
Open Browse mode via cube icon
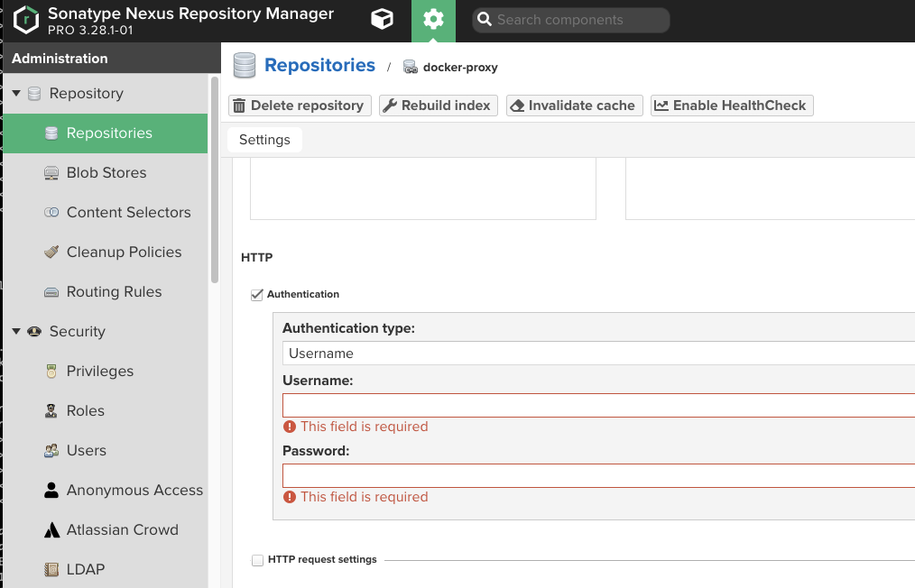[383, 19]
